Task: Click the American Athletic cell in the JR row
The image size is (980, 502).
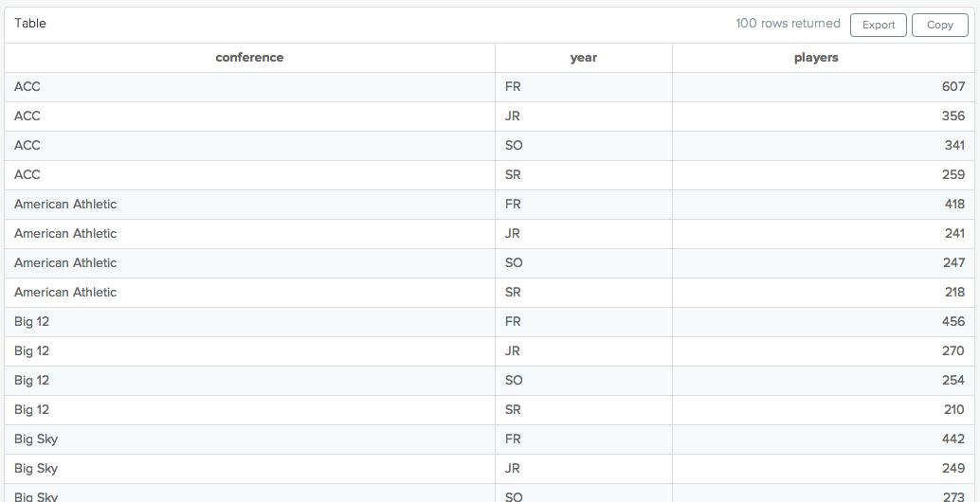Action: (65, 234)
